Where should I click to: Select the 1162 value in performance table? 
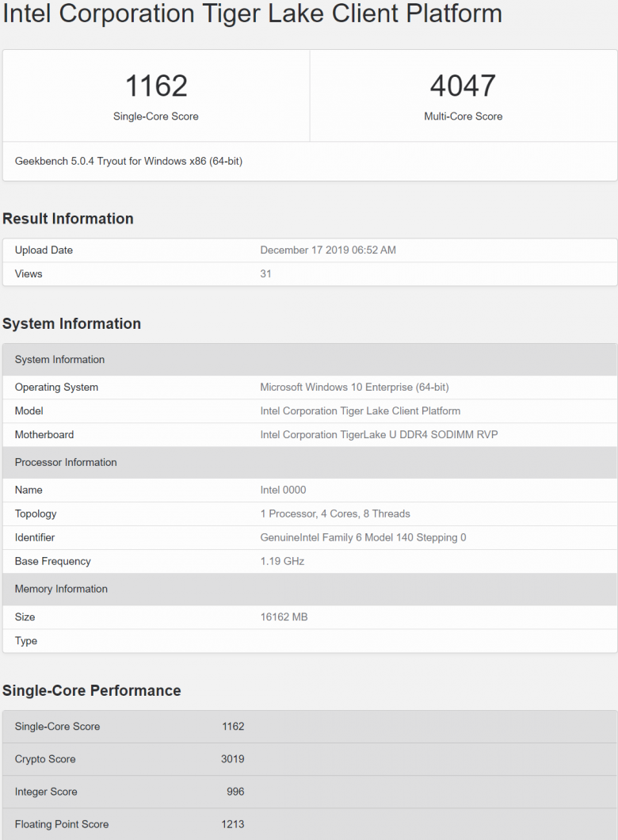[233, 727]
